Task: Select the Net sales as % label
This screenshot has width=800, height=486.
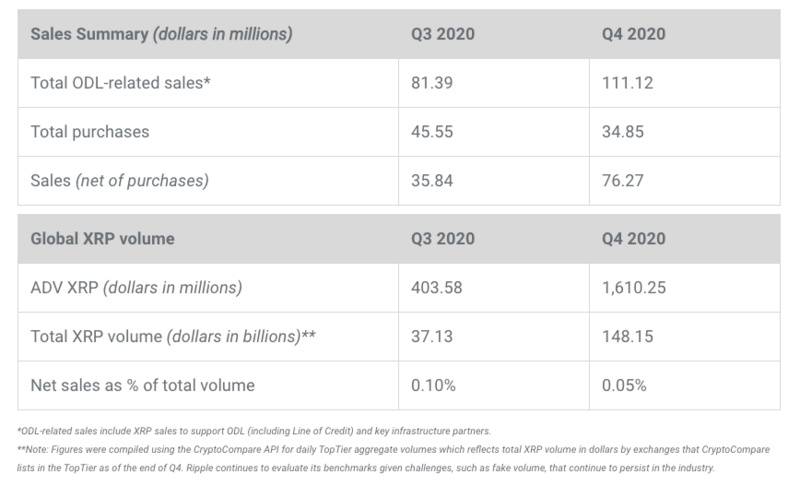Action: coord(143,385)
